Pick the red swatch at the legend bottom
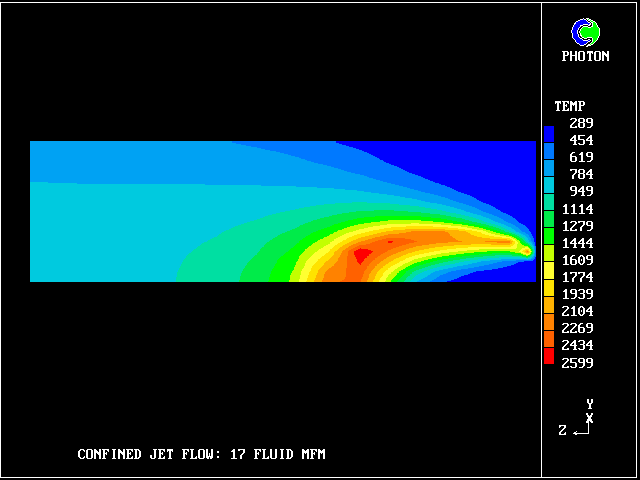 [x=549, y=356]
